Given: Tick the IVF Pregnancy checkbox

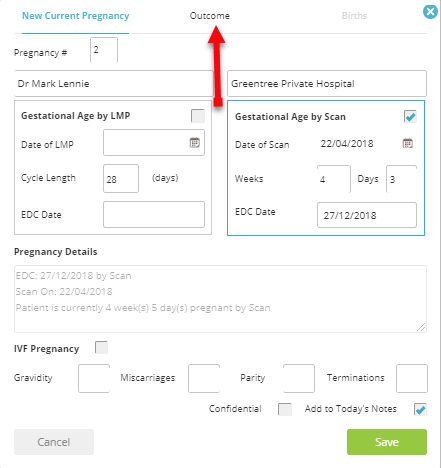Looking at the screenshot, I should (x=101, y=347).
